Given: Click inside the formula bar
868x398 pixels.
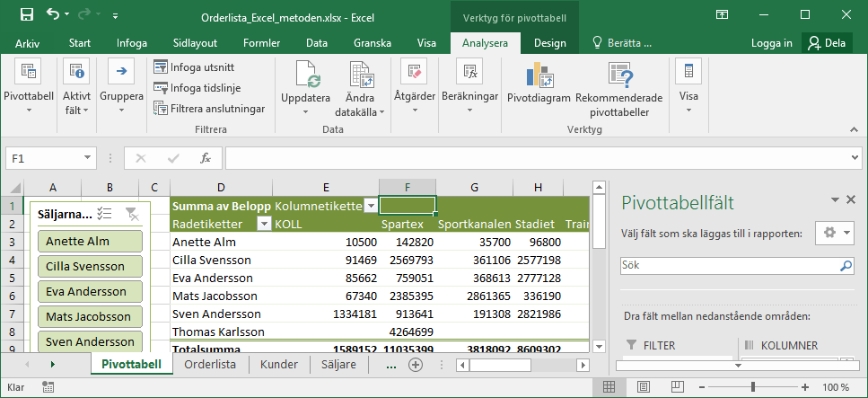Looking at the screenshot, I should [536, 158].
